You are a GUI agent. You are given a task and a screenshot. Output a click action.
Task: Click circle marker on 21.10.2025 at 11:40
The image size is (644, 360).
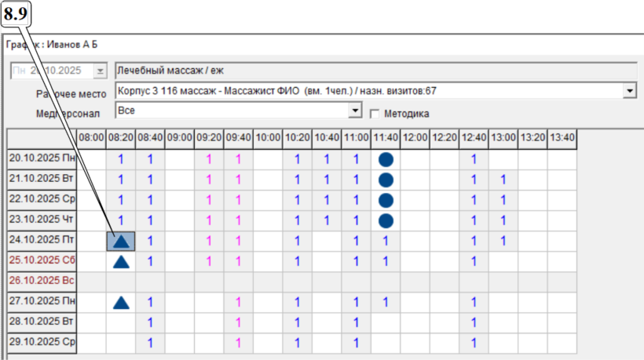click(x=386, y=180)
